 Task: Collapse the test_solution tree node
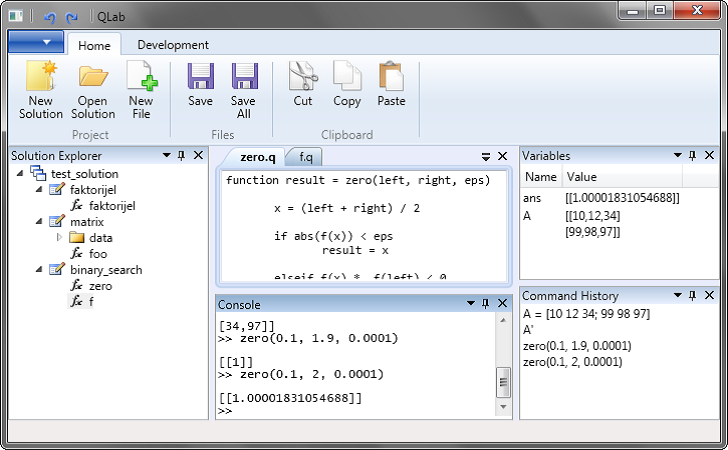point(21,173)
